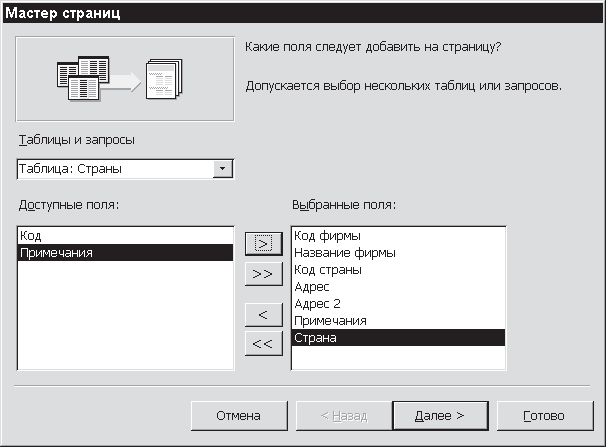
Task: Click the single arrow add field button
Action: [262, 243]
